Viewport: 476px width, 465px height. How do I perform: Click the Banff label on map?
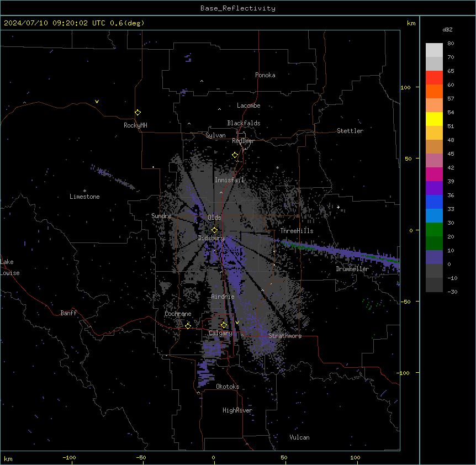click(x=68, y=313)
